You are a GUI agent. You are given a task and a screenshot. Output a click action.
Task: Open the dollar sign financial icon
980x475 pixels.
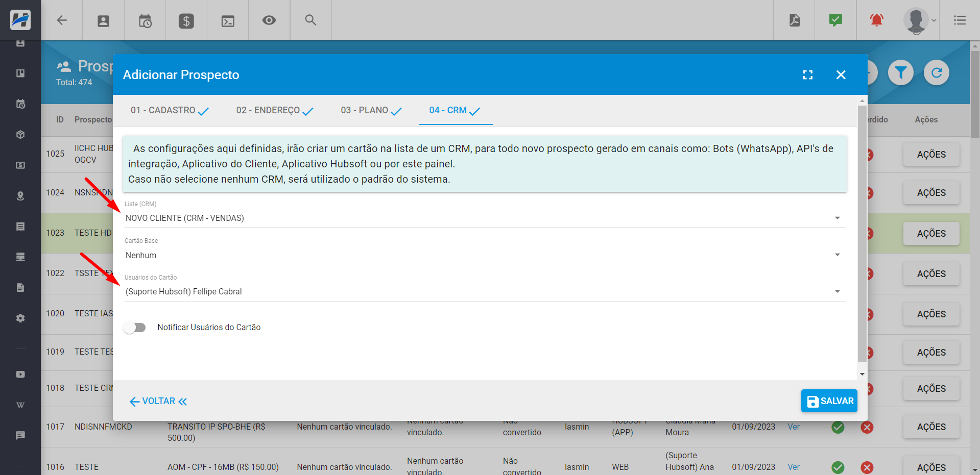[186, 21]
